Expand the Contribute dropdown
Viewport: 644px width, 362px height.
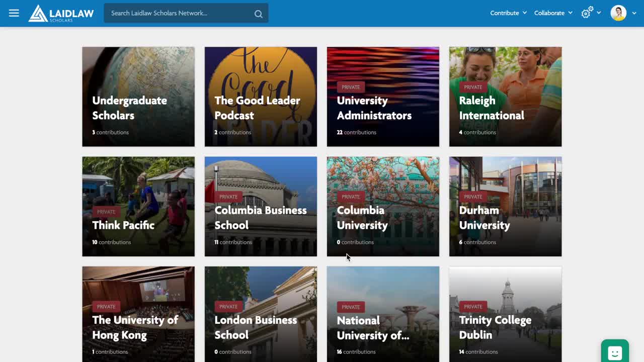point(508,13)
